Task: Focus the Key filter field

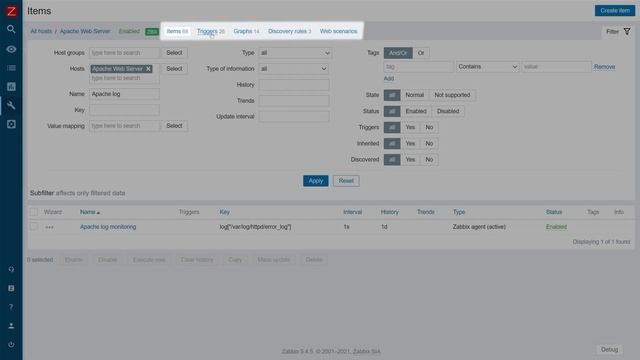Action: pos(124,110)
